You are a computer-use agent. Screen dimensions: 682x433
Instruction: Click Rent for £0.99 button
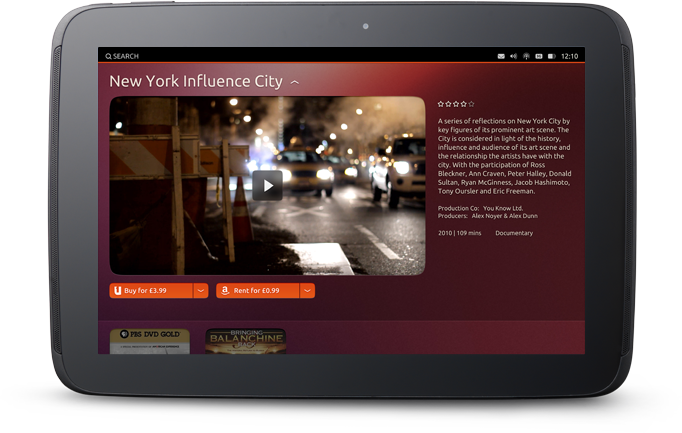[258, 290]
